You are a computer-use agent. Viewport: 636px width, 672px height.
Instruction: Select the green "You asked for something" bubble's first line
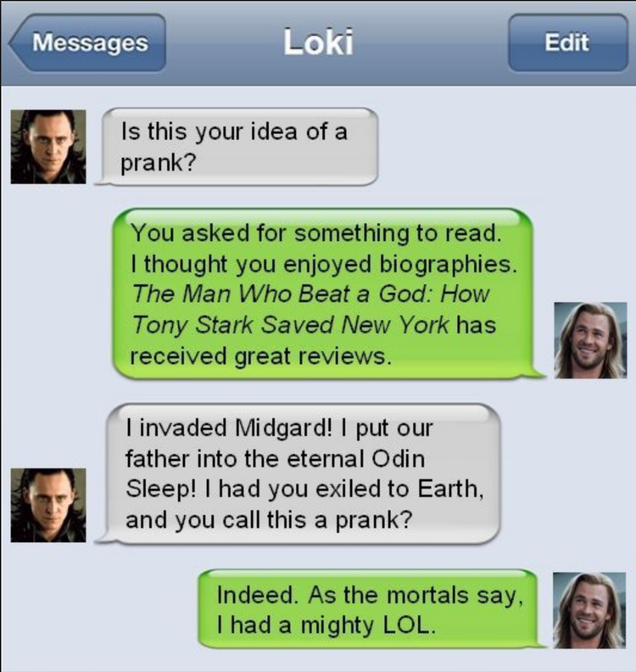point(316,233)
